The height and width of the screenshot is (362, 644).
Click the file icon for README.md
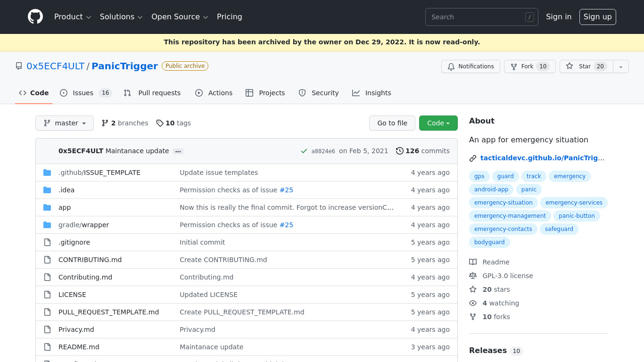point(47,347)
